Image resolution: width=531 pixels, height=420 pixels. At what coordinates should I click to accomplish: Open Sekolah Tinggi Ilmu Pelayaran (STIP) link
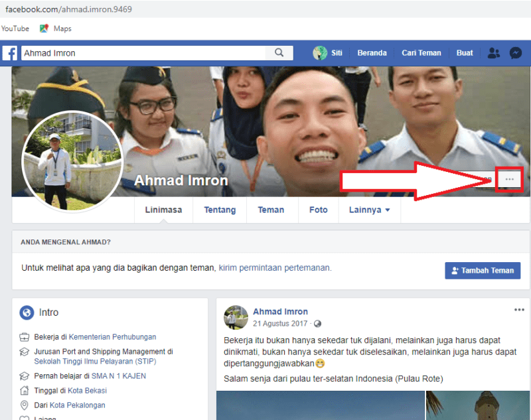(x=95, y=362)
